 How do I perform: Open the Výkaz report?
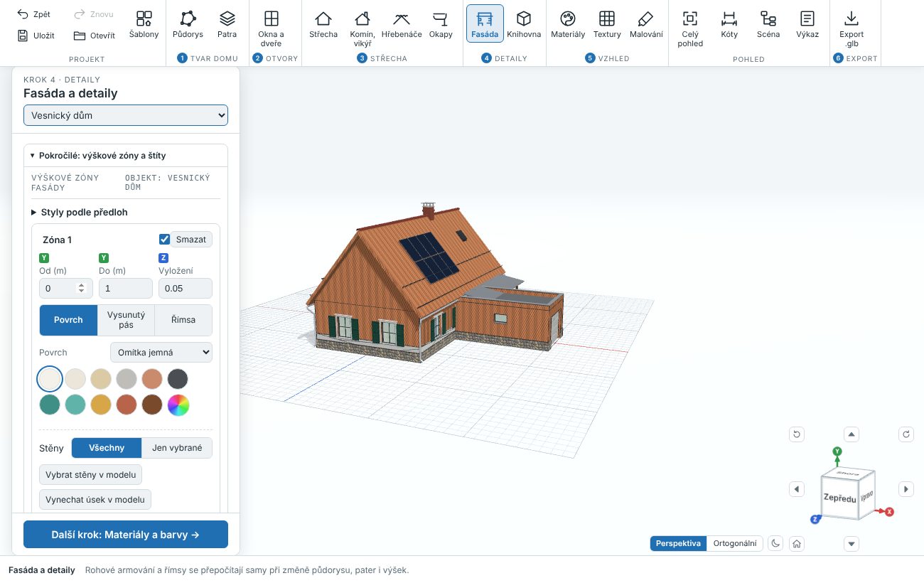807,24
